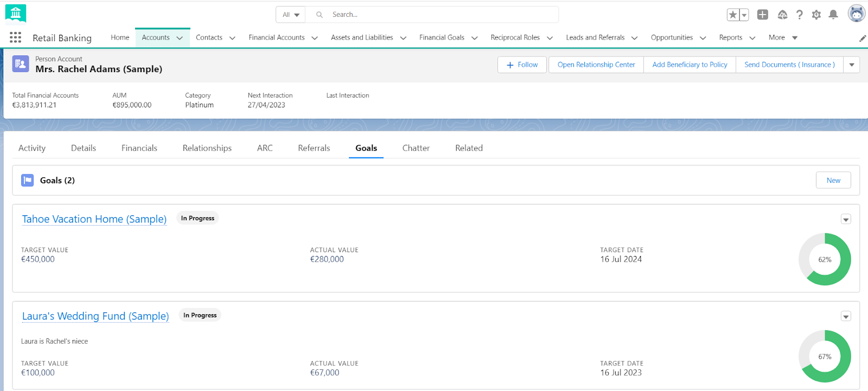This screenshot has height=391, width=868.
Task: Expand Leads and Referrals dropdown chevron
Action: [x=634, y=38]
